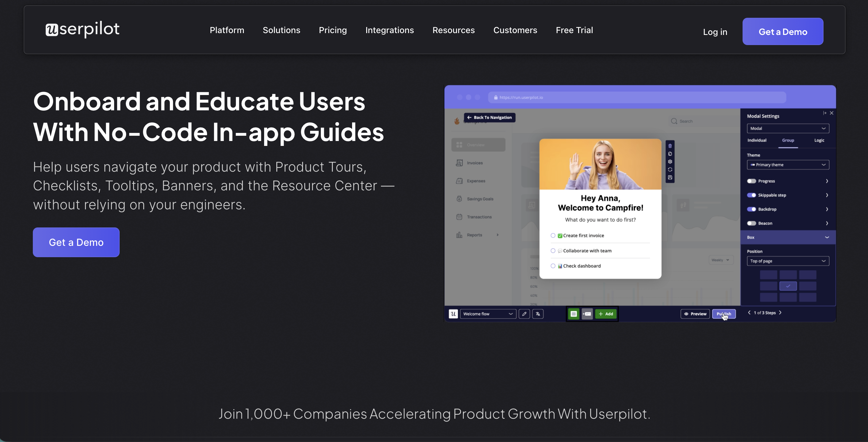The height and width of the screenshot is (442, 868).
Task: Open the Top of page position dropdown
Action: (x=788, y=261)
